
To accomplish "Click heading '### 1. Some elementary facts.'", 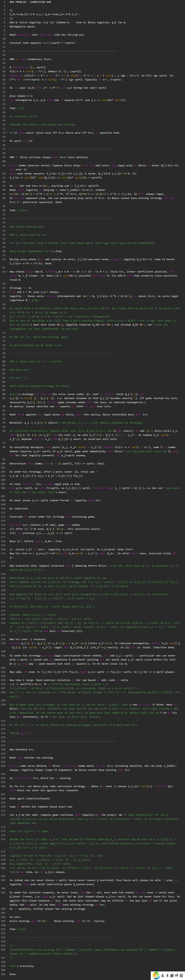I will click(x=31, y=59).
